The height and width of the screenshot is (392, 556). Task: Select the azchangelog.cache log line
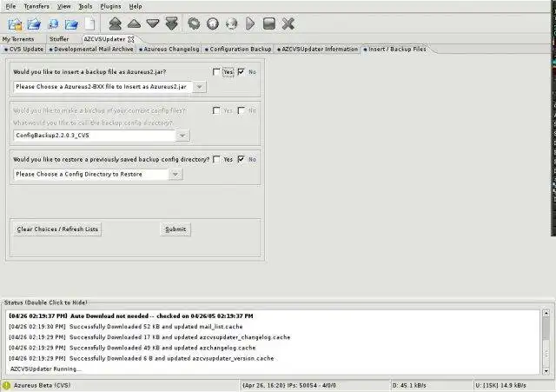(132, 348)
